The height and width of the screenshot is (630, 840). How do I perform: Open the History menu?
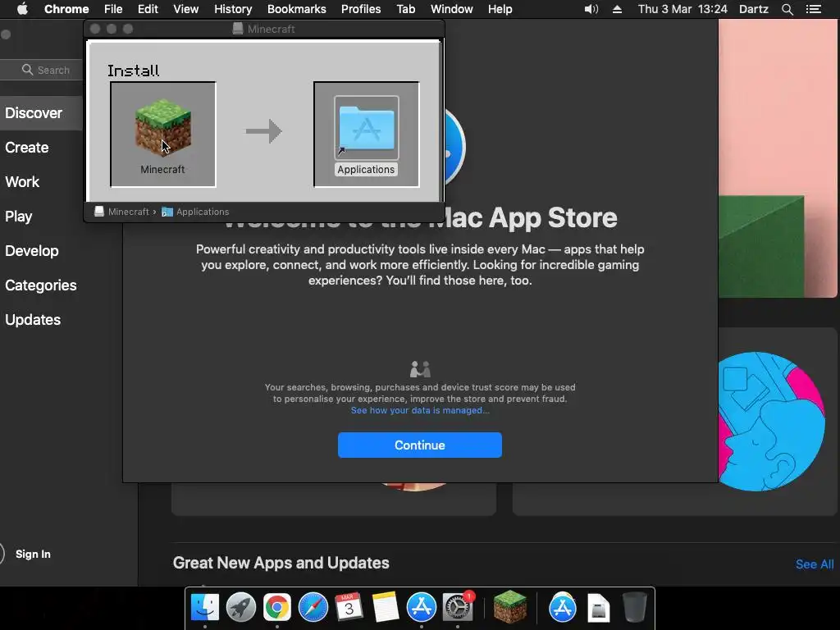point(233,9)
